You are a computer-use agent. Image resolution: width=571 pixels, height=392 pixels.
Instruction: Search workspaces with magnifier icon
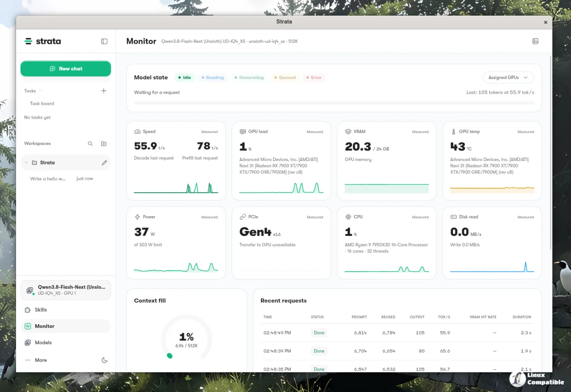click(90, 144)
